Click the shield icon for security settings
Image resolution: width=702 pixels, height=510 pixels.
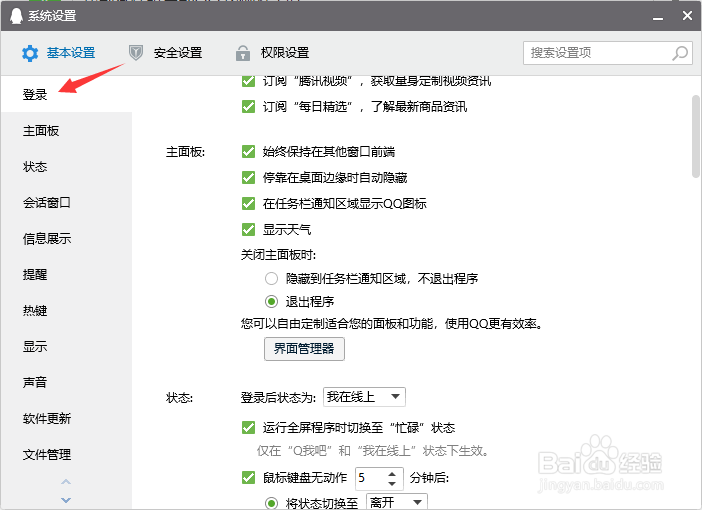pyautogui.click(x=136, y=53)
